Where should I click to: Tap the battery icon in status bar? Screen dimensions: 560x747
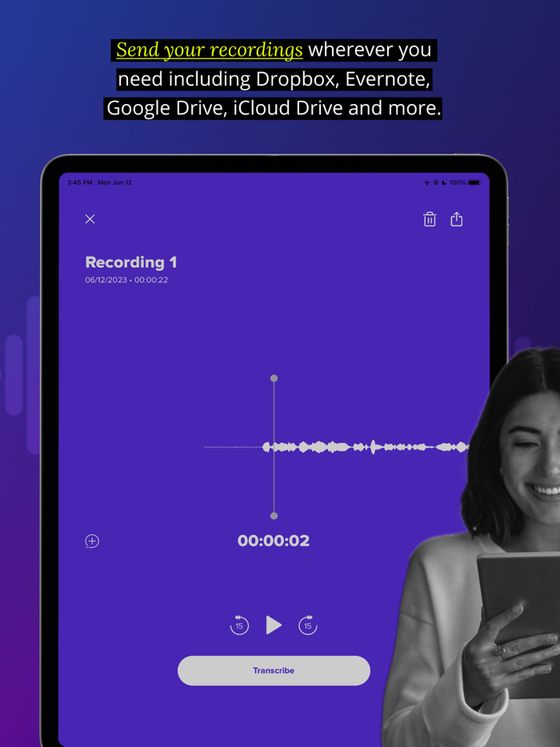(x=474, y=182)
